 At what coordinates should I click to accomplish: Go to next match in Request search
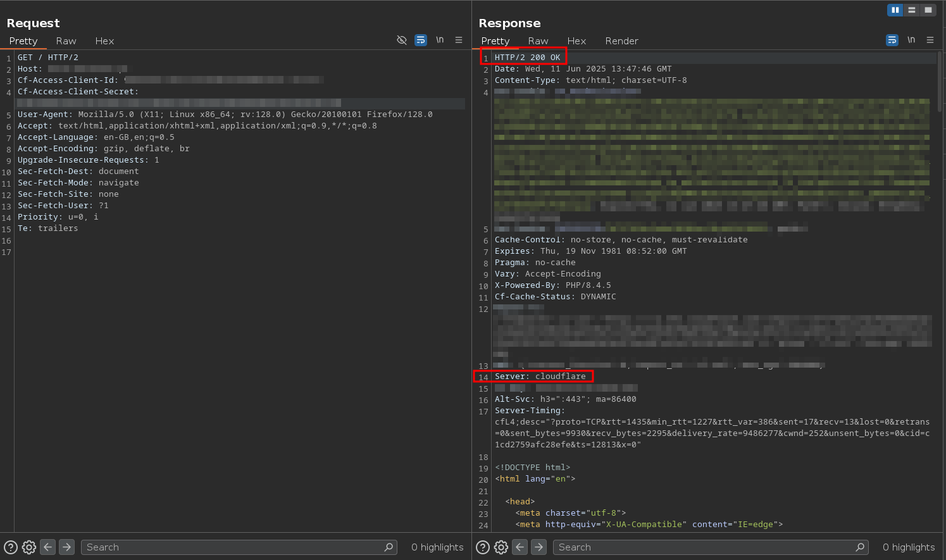coord(66,547)
